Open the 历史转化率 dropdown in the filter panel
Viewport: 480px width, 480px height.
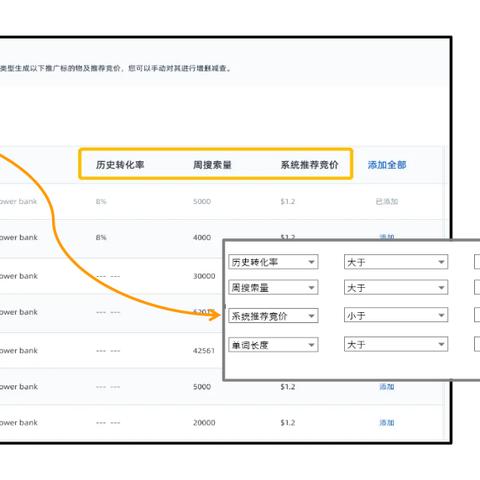pos(273,262)
